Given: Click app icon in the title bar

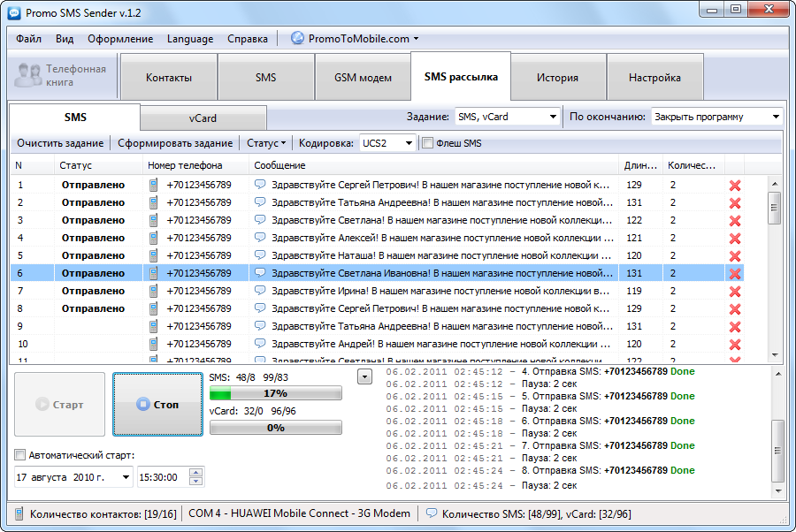Looking at the screenshot, I should [14, 12].
